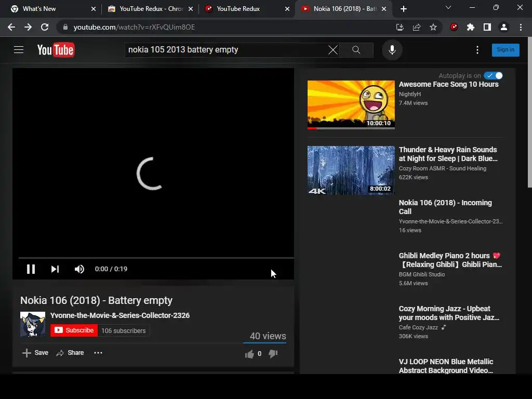The height and width of the screenshot is (399, 532).
Task: Start voice search with the microphone icon
Action: [392, 50]
